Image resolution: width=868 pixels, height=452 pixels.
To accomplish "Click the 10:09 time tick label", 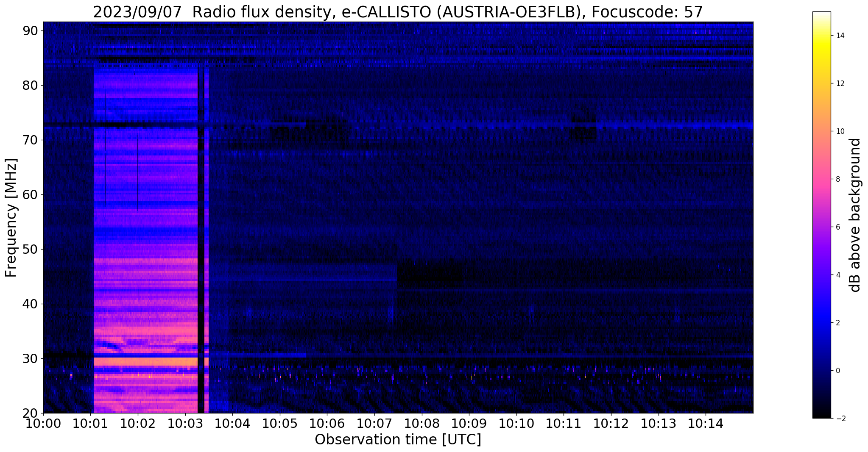I will [469, 423].
